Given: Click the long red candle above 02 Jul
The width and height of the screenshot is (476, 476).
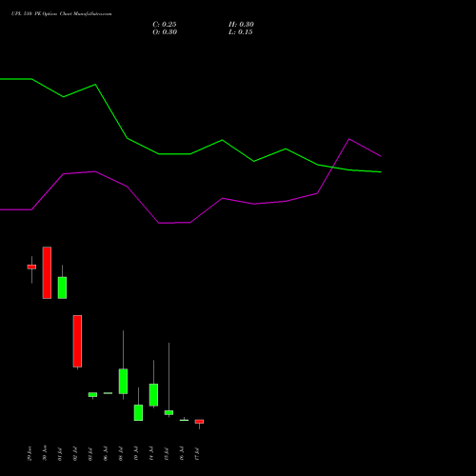Looking at the screenshot, I should coord(77,341).
